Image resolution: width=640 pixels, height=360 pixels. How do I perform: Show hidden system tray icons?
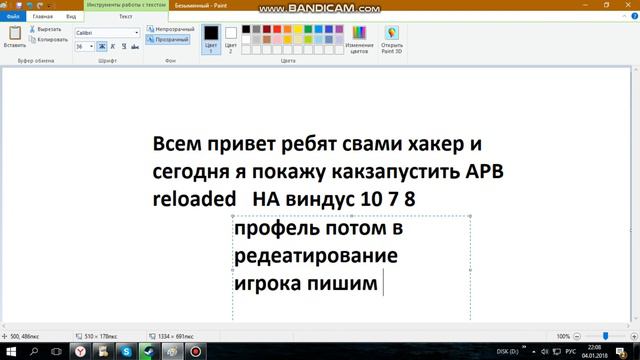click(x=533, y=351)
